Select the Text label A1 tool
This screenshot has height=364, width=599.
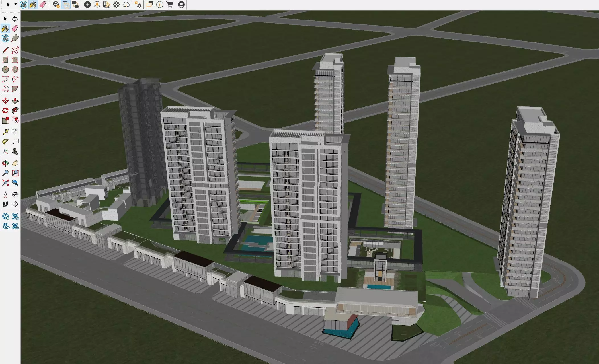click(15, 142)
